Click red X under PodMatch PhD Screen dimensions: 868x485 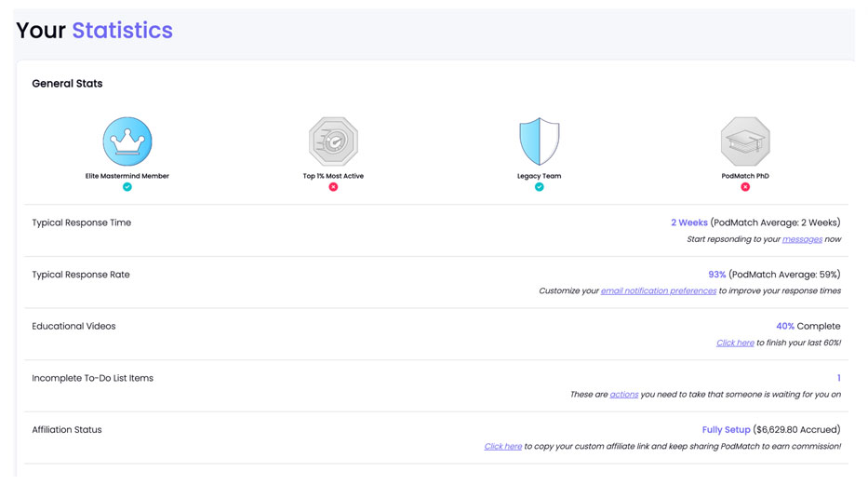pos(745,187)
